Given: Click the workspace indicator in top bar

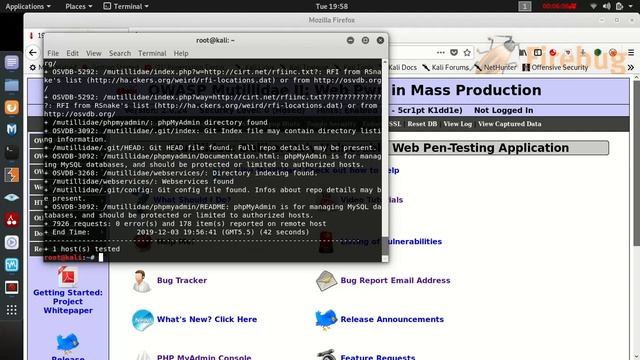Looking at the screenshot, I should point(525,6).
